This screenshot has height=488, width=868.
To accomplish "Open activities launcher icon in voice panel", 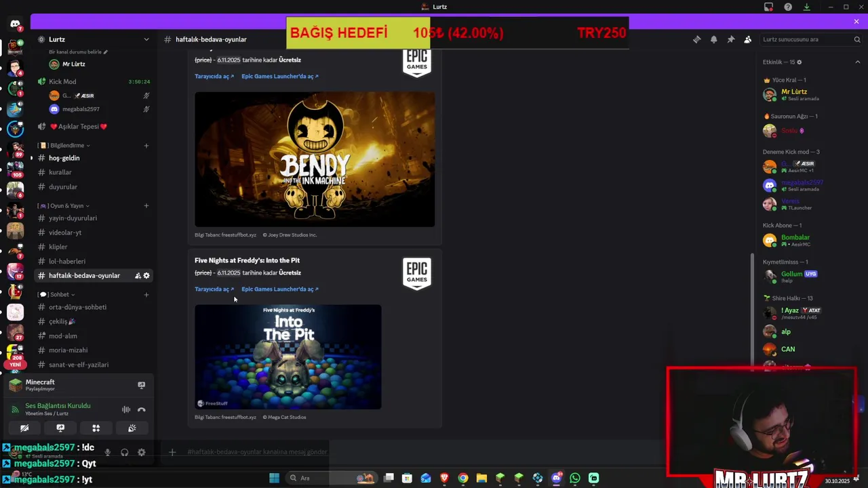I will pyautogui.click(x=96, y=428).
